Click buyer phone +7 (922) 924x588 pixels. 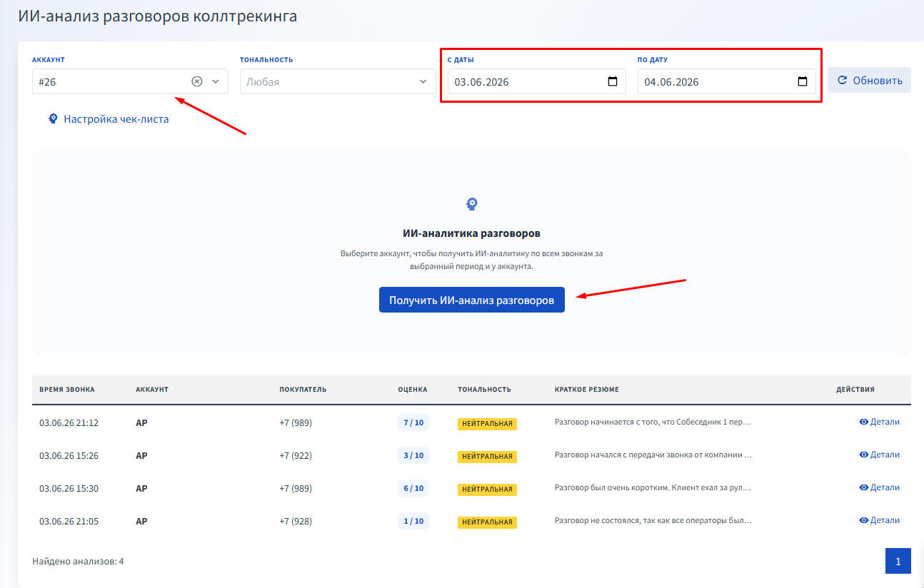point(296,455)
